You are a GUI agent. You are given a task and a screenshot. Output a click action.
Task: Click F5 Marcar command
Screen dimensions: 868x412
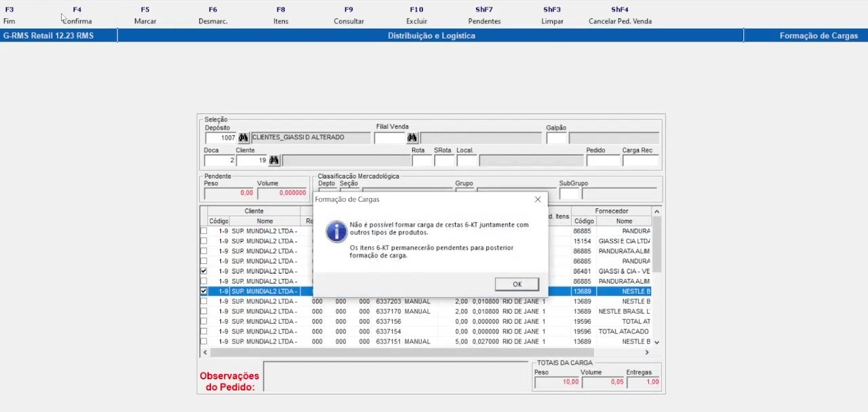click(x=145, y=16)
